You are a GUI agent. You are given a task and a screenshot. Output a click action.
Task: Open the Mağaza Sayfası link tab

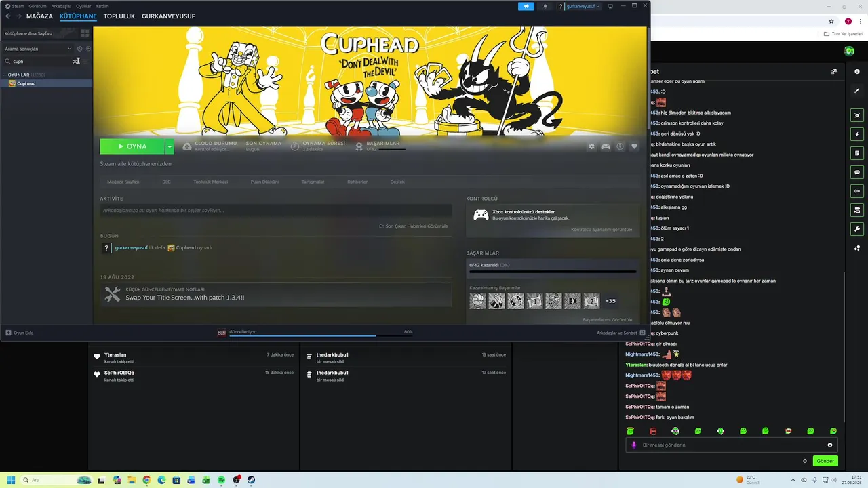click(x=123, y=182)
